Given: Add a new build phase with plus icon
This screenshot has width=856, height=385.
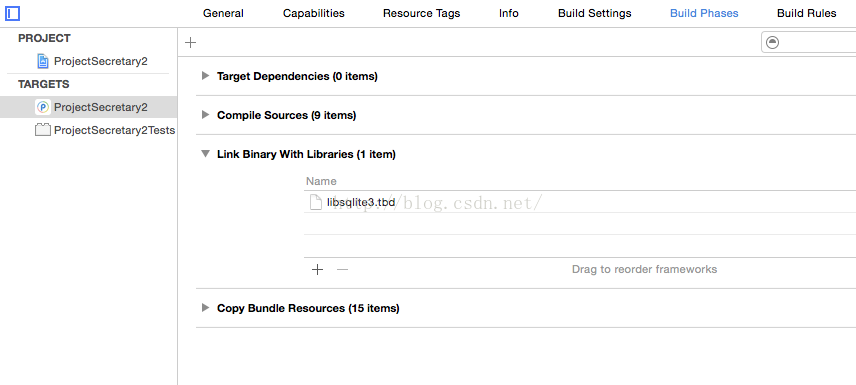Looking at the screenshot, I should click(191, 43).
